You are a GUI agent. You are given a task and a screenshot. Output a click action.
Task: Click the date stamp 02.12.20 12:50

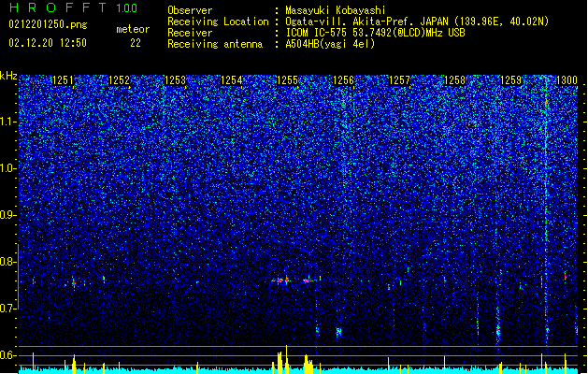point(48,43)
